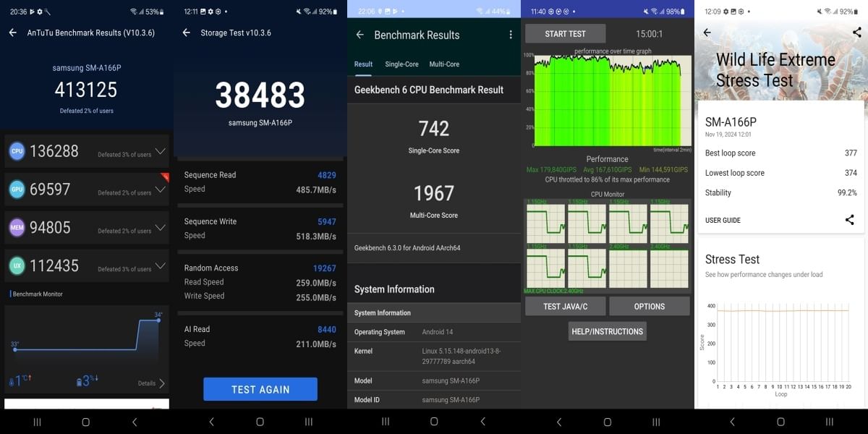Tap the purple MEM badge icon in AnTuTu

[16, 228]
